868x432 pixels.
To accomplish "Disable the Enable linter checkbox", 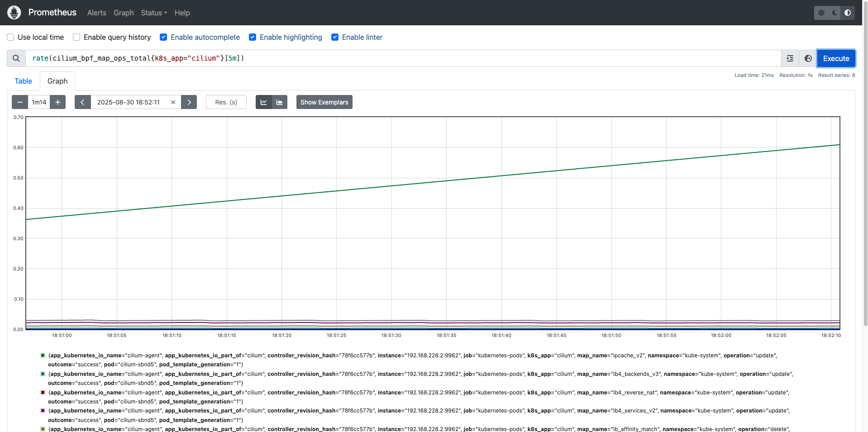I will 335,37.
